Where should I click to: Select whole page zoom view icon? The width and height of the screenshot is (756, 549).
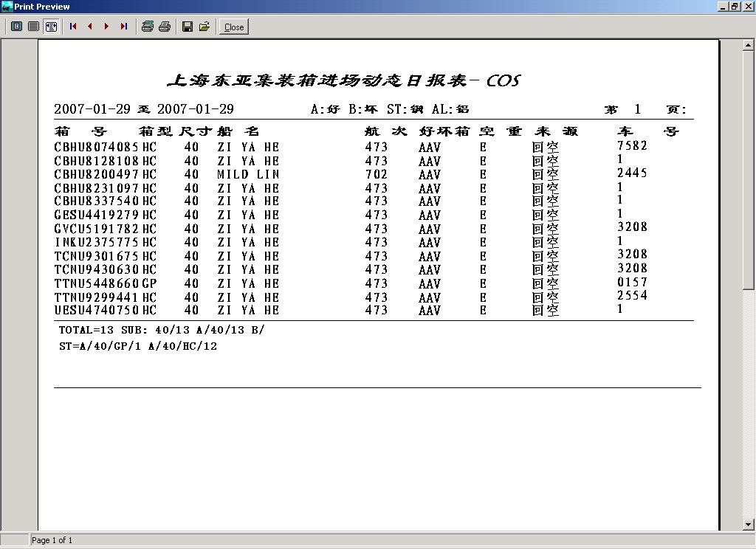16,27
